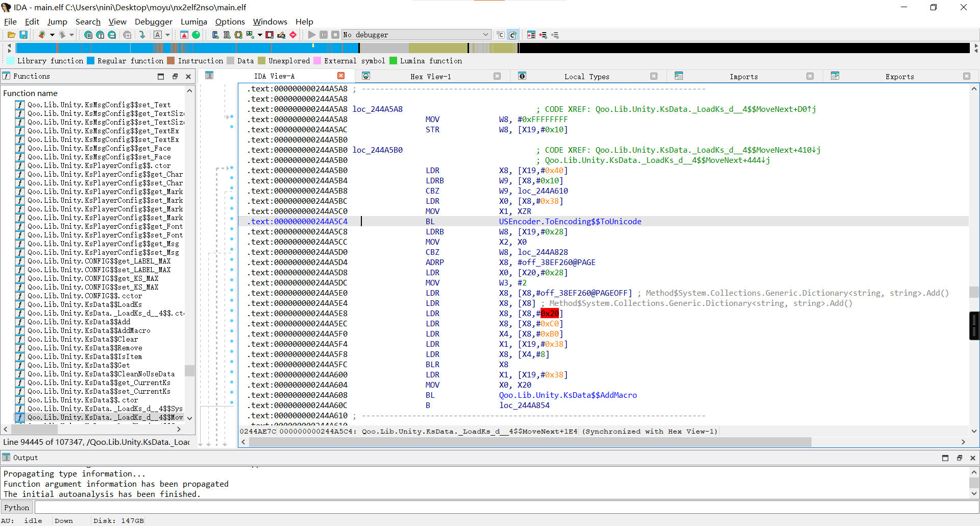
Task: Switch to the Imports tab
Action: point(744,77)
